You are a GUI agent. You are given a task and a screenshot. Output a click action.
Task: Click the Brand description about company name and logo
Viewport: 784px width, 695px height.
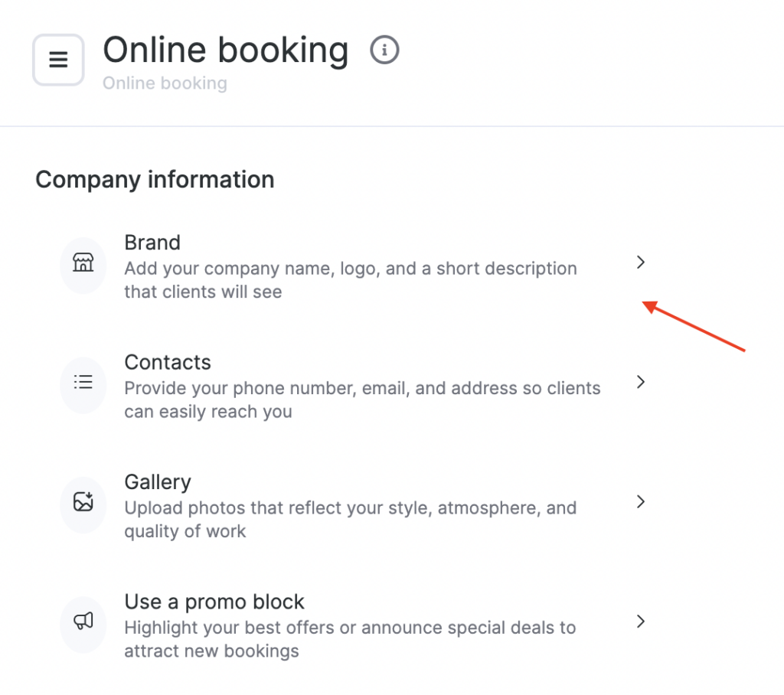click(350, 280)
